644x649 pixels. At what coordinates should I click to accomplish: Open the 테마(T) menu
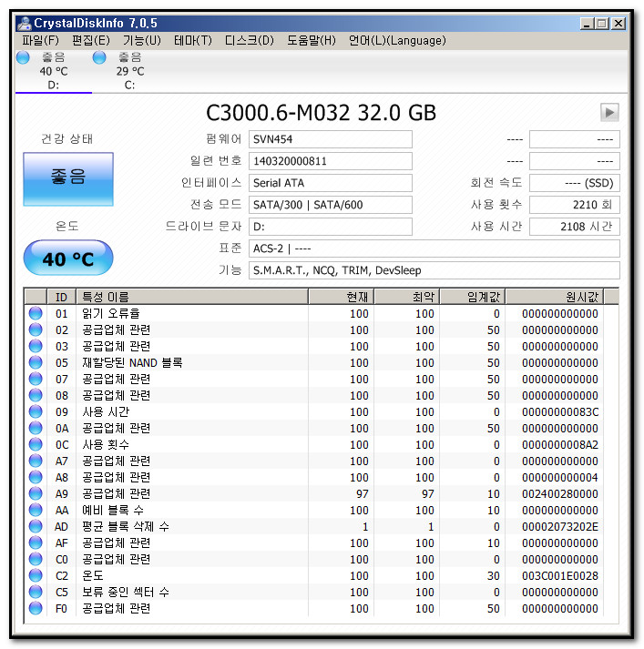pyautogui.click(x=192, y=41)
